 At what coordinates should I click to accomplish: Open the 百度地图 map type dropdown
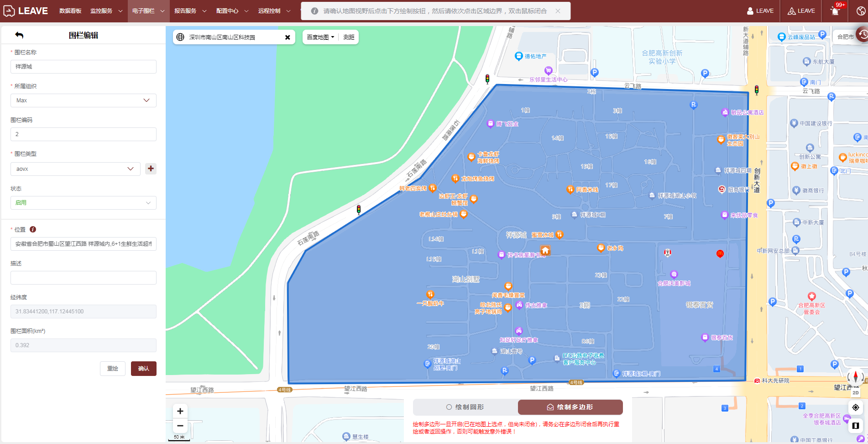point(320,37)
